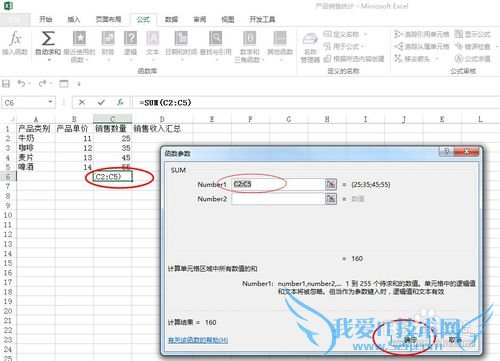The width and height of the screenshot is (500, 361).
Task: Click the help ? button in dialog title bar
Action: (x=446, y=152)
